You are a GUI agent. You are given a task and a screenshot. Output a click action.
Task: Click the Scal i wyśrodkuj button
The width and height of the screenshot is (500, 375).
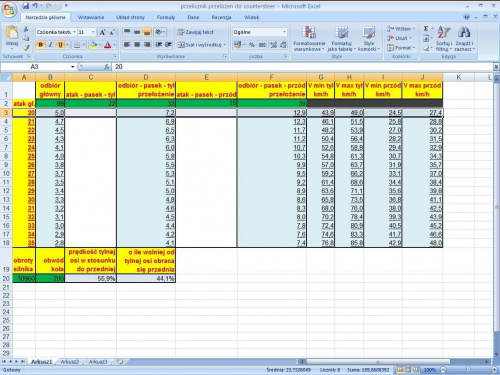tap(201, 45)
